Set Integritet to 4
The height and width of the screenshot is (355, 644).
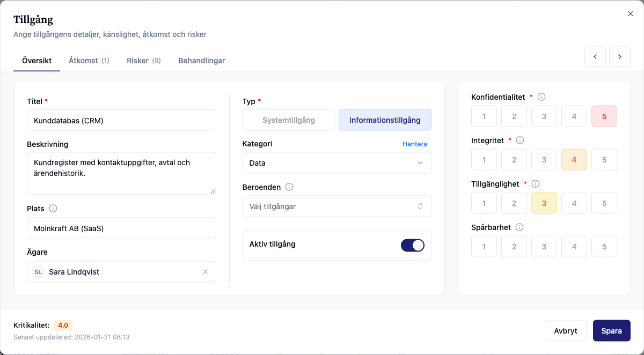[574, 160]
